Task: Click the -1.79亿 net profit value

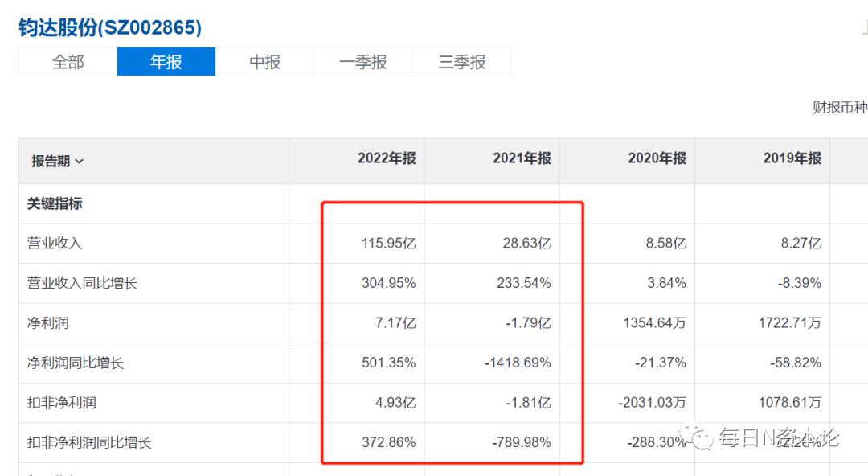Action: pyautogui.click(x=528, y=323)
